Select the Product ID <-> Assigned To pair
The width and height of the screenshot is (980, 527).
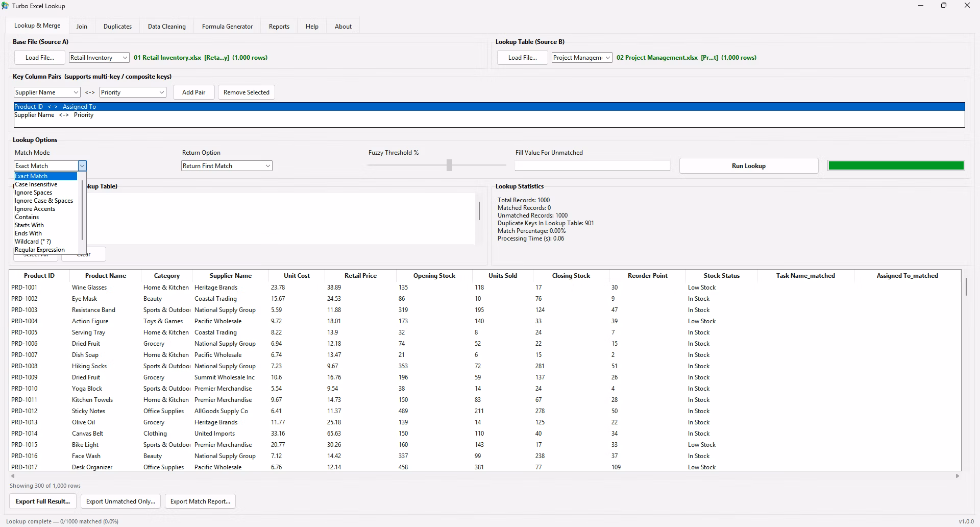489,107
